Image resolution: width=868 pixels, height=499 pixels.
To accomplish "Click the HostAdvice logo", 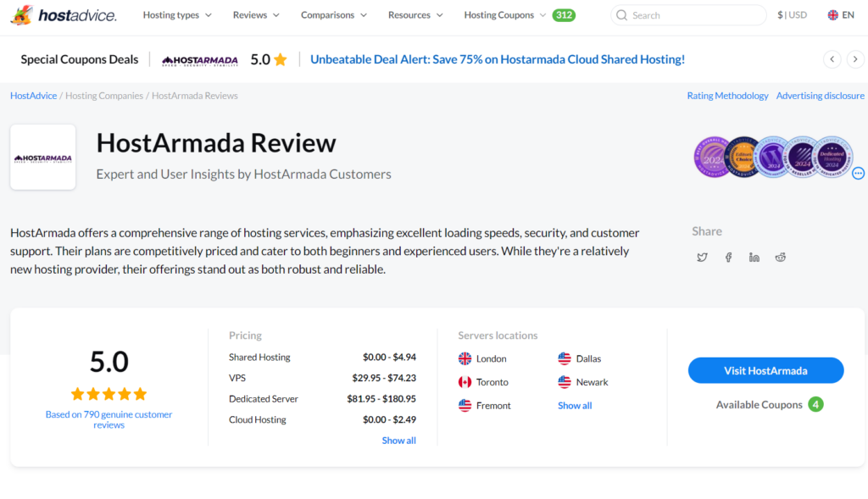I will (63, 15).
